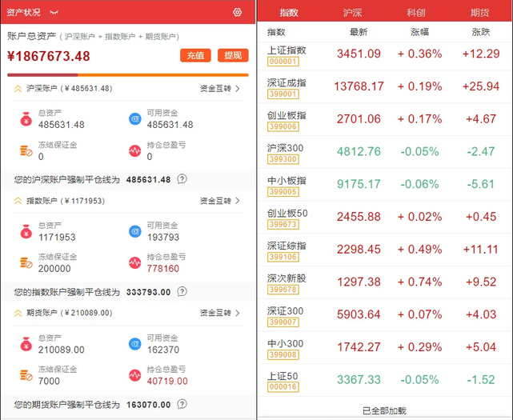The image size is (513, 420).
Task: Open 资金互转 for the 沪深账户
Action: tap(219, 89)
